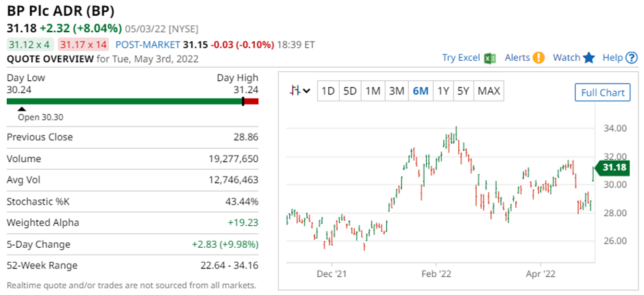Screen dimensions: 644x295
Task: Select the 1D chart period
Action: pos(328,91)
